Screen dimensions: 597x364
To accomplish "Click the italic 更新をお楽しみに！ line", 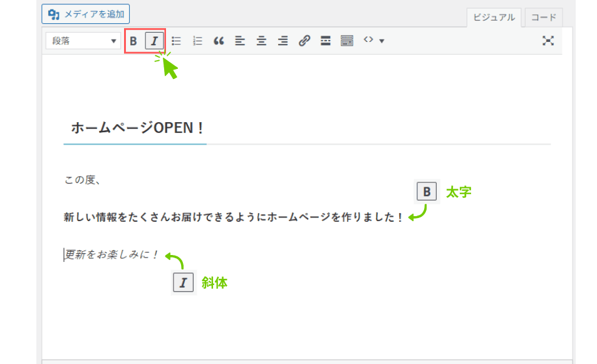I will pyautogui.click(x=112, y=255).
